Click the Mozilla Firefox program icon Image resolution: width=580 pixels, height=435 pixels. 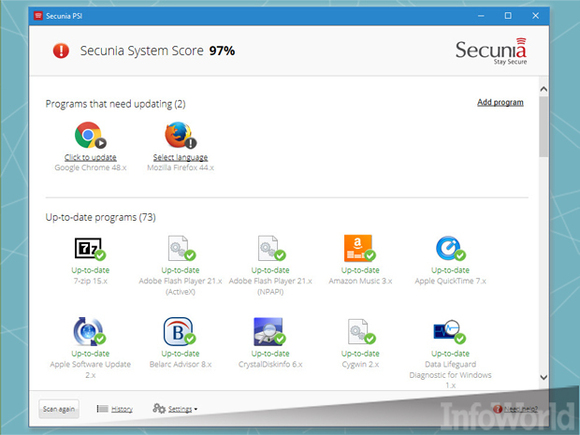click(180, 135)
